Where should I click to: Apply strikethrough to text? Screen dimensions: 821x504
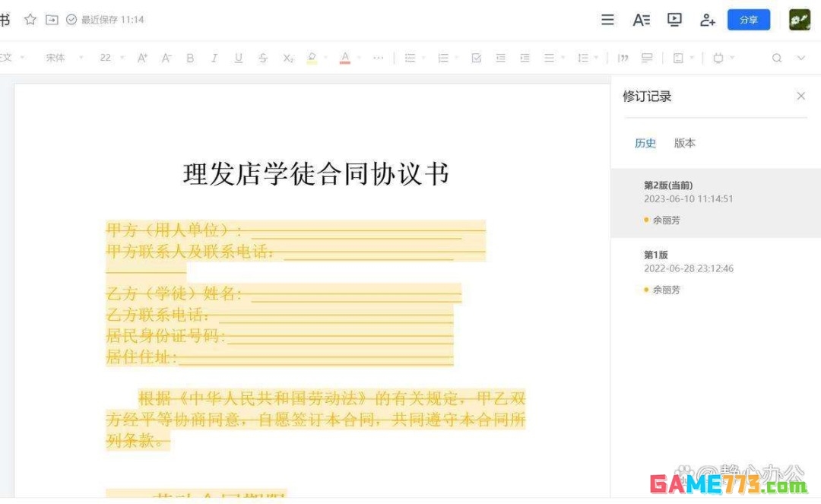pos(263,58)
